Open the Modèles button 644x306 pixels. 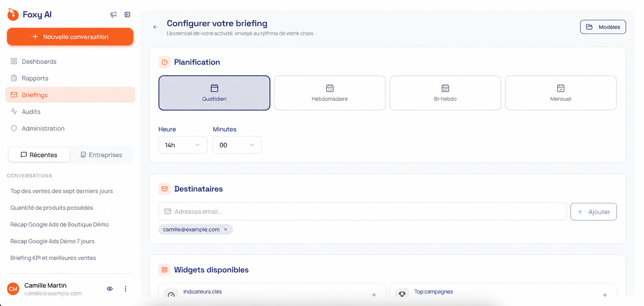[603, 27]
